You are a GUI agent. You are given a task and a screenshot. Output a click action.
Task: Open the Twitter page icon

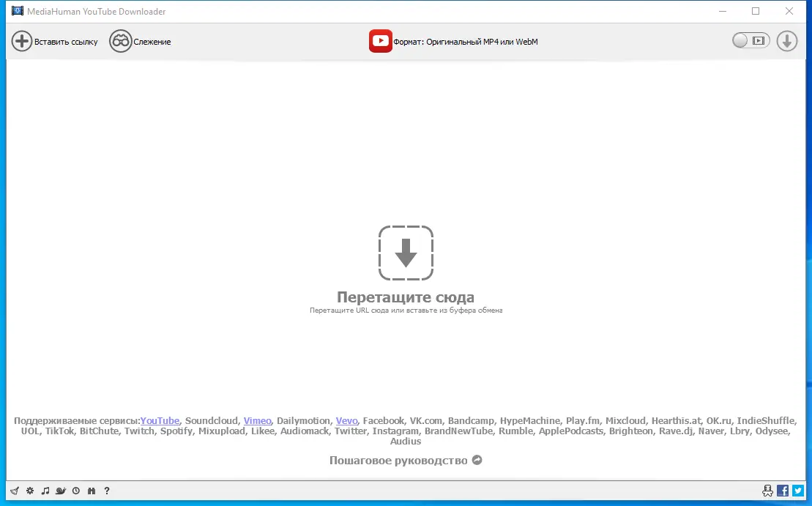point(798,491)
